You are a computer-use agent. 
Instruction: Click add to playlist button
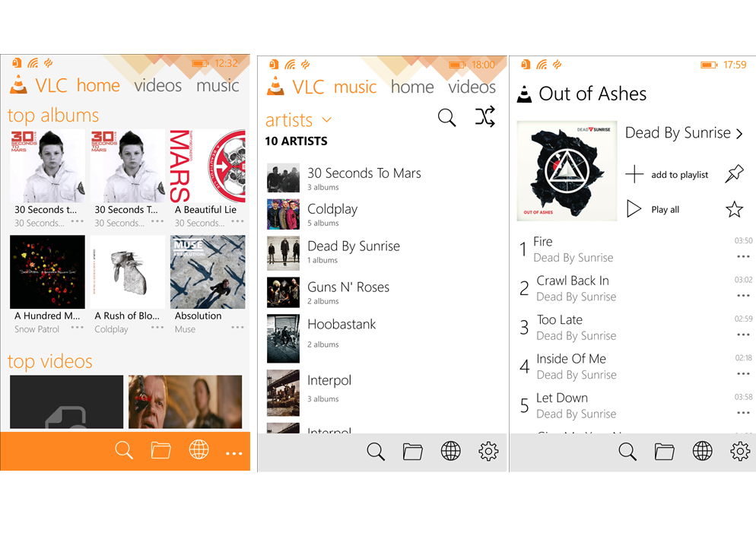(x=667, y=174)
